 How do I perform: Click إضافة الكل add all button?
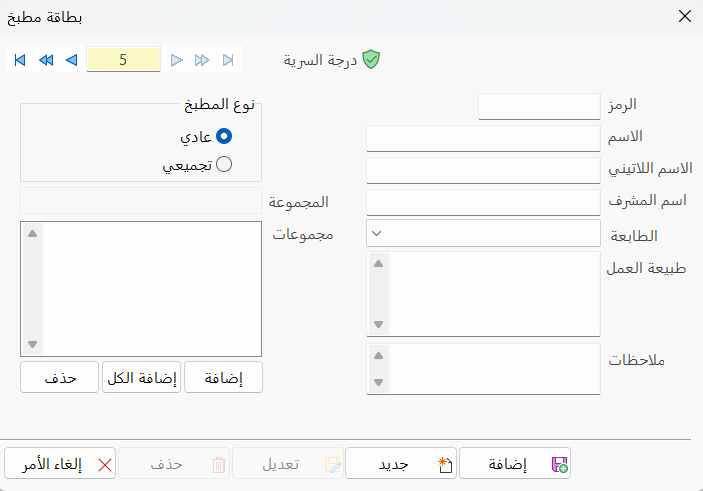141,378
